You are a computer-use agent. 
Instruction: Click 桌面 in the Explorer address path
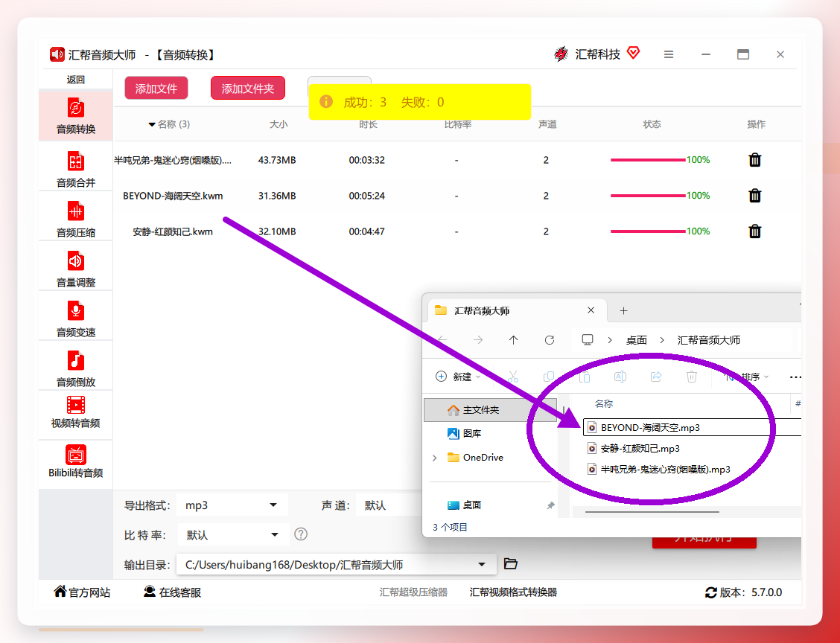[637, 340]
